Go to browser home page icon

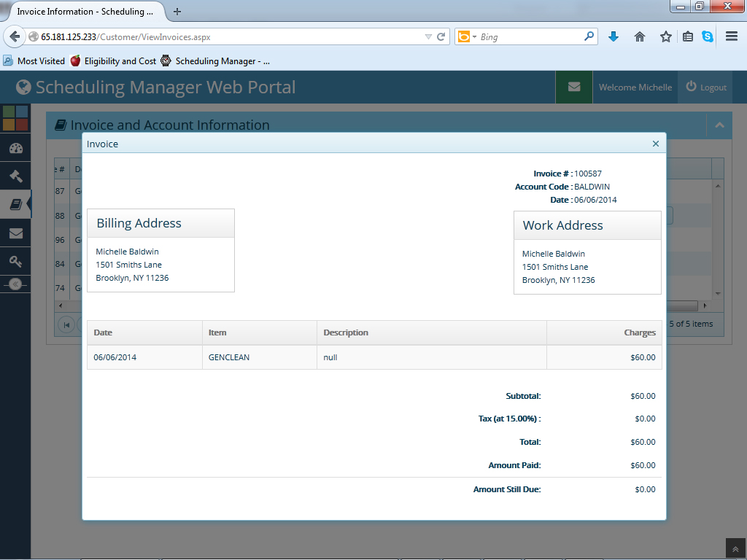[639, 36]
